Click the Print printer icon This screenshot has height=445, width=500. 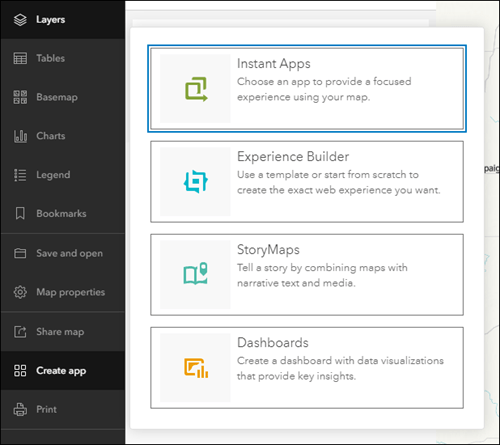click(x=20, y=409)
